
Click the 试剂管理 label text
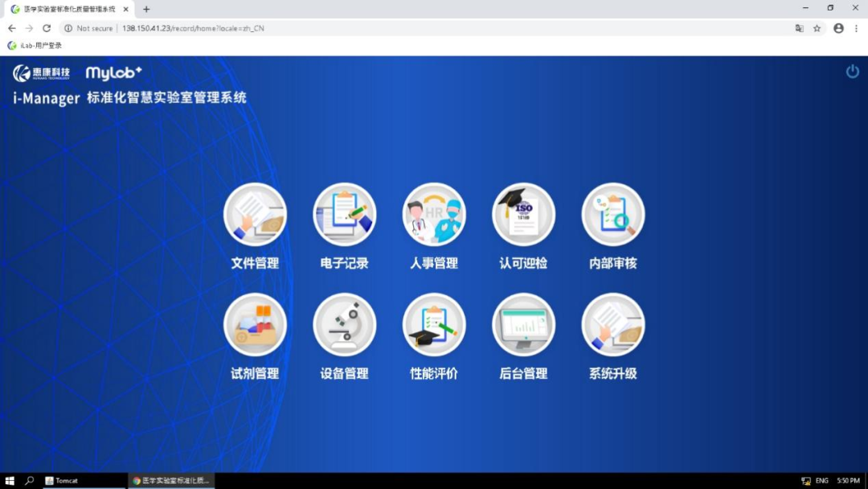pyautogui.click(x=255, y=373)
